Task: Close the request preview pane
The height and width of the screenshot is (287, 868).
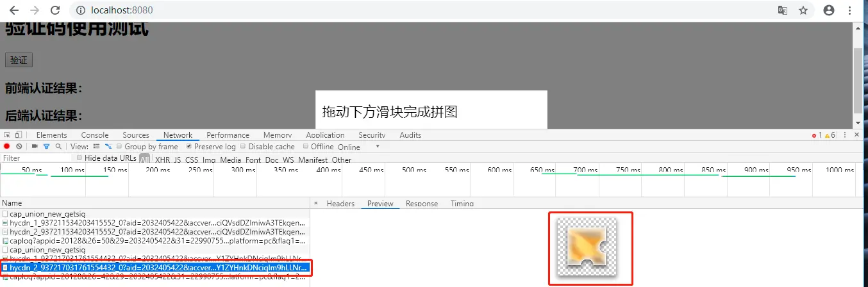Action: 315,203
